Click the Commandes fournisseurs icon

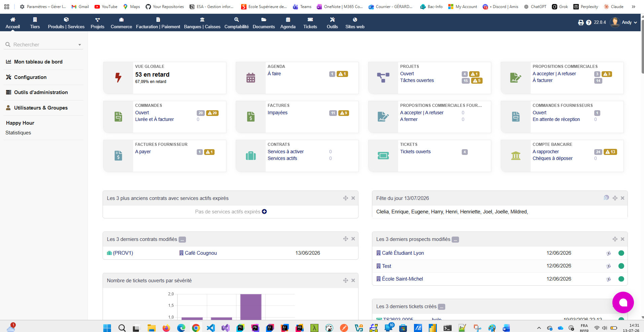click(516, 117)
